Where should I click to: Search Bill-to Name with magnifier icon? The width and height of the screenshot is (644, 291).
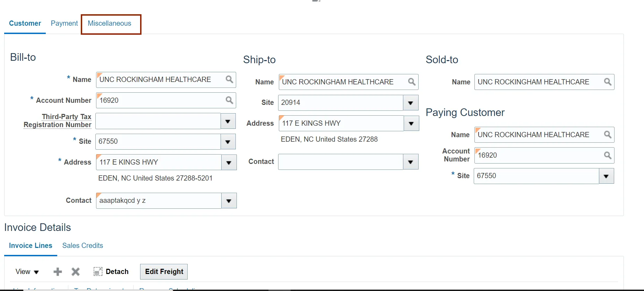(229, 80)
